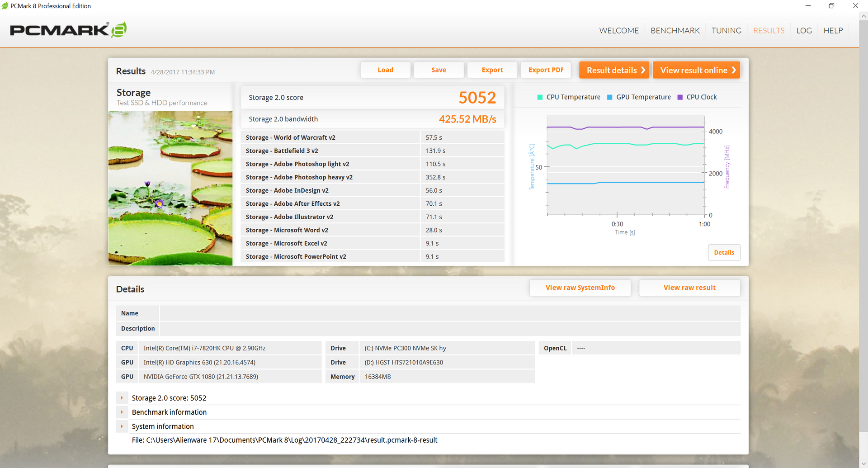Click the Description input field
This screenshot has height=468, width=868.
click(x=450, y=329)
